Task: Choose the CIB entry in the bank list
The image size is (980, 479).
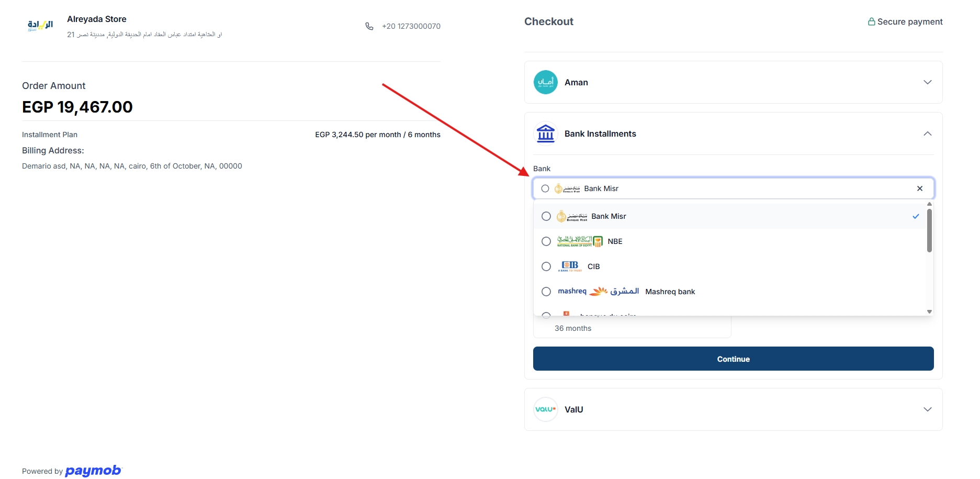Action: (593, 266)
